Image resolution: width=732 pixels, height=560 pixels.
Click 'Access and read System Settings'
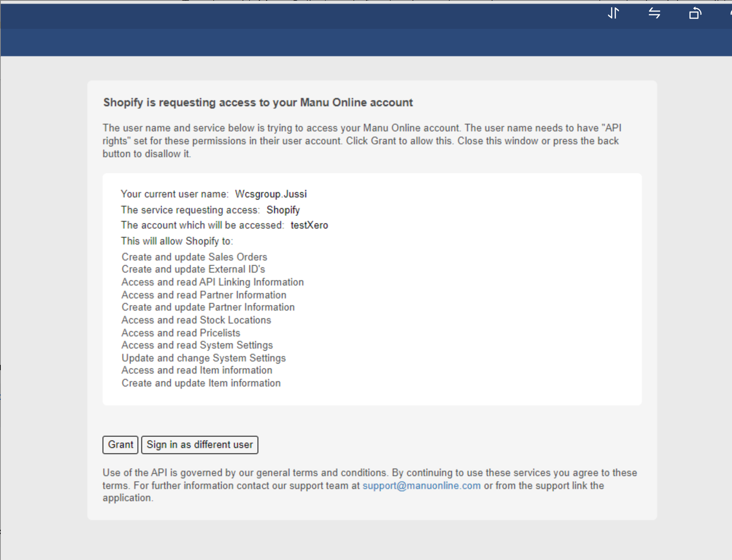(197, 345)
